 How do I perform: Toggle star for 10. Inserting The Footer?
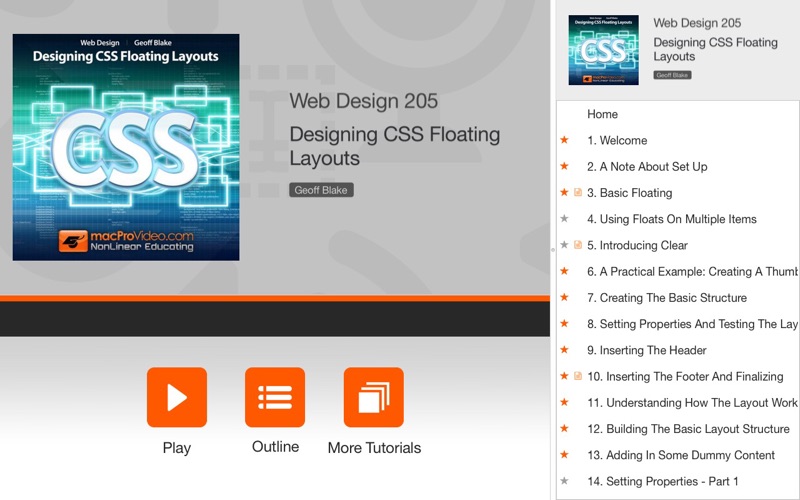pyautogui.click(x=564, y=376)
